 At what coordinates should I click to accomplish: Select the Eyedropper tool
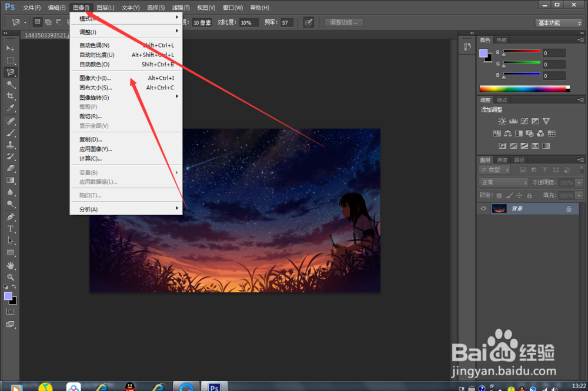point(10,108)
